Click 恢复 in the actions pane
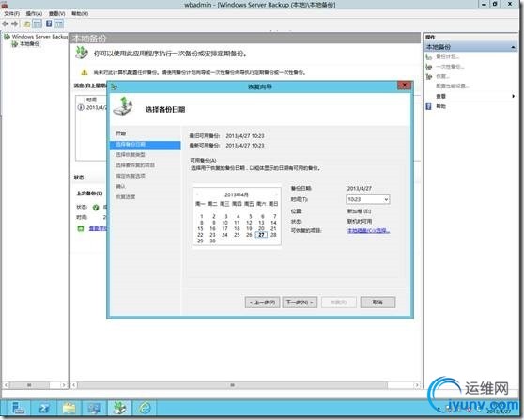The width and height of the screenshot is (524, 420). click(x=443, y=76)
